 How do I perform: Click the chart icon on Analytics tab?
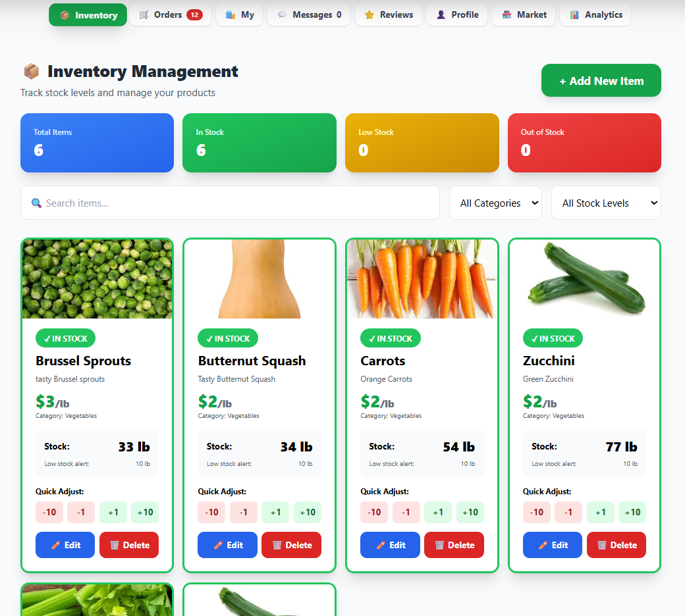click(574, 15)
